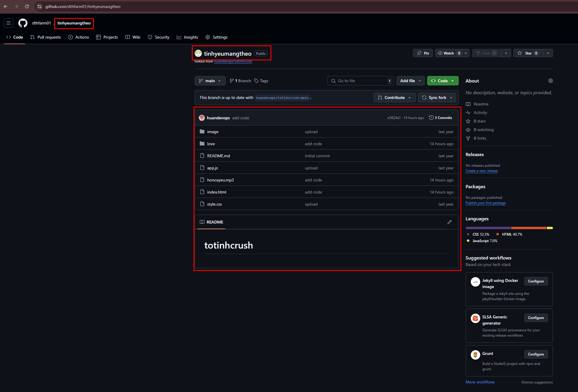Open the Settings tab

(x=217, y=37)
